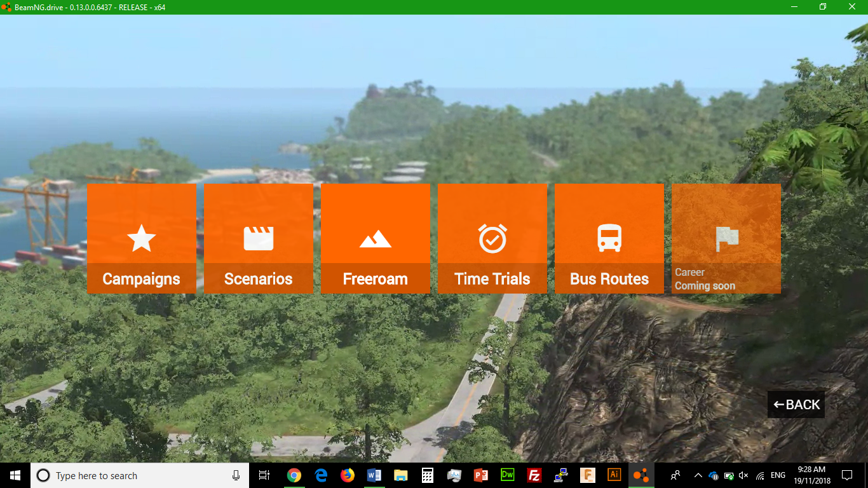This screenshot has height=488, width=868.
Task: Close the BeamNG.drive window
Action: coord(852,7)
